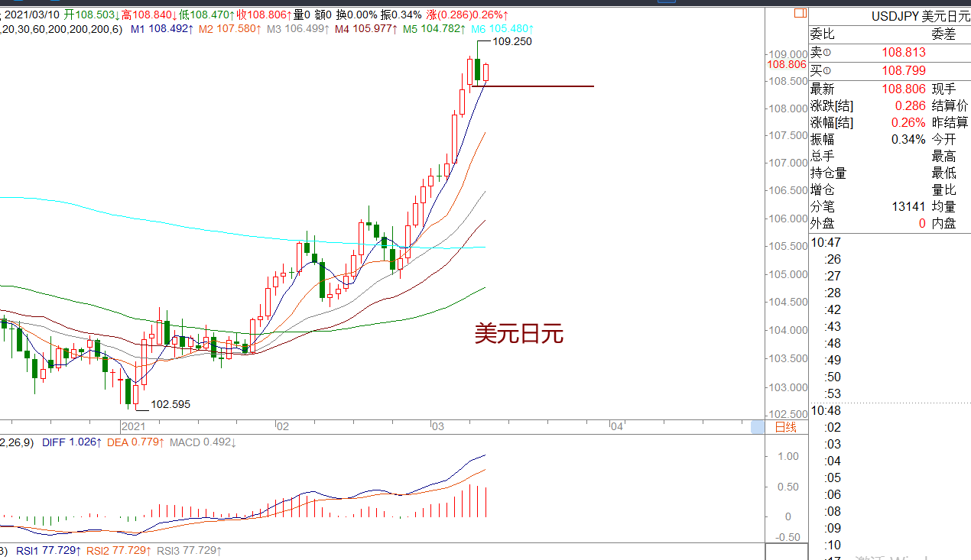Select the M1 108.492 moving average label

(x=162, y=28)
